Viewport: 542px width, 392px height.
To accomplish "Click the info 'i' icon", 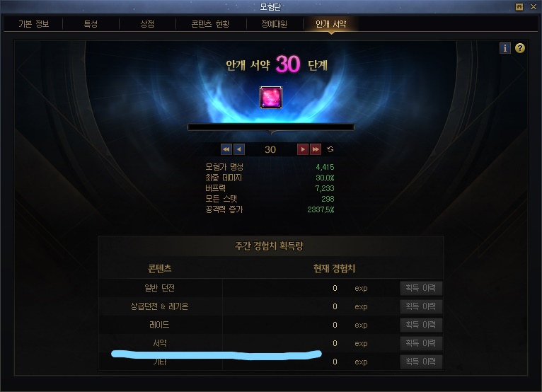I will (505, 48).
